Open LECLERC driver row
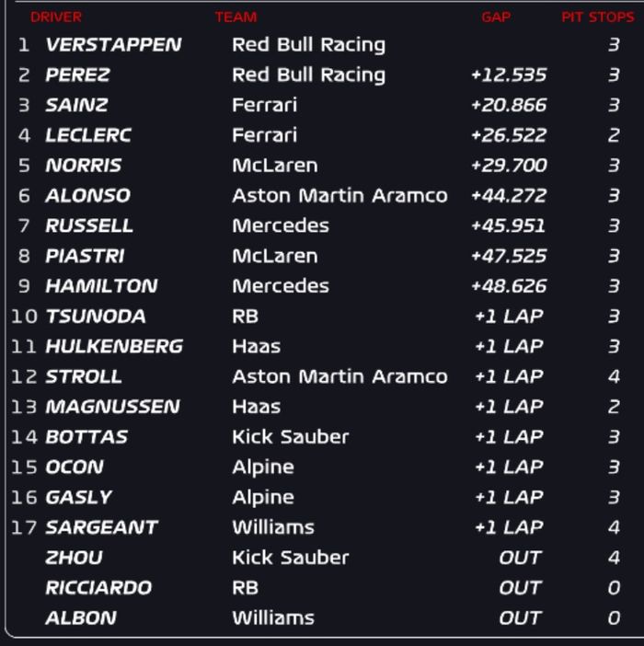 pos(88,135)
